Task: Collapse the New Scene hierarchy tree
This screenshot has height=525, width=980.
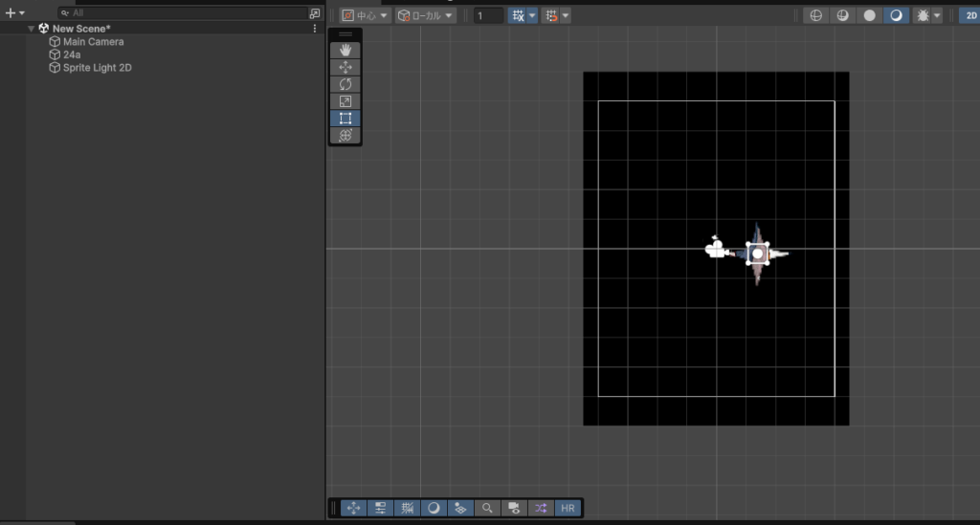Action: 32,29
